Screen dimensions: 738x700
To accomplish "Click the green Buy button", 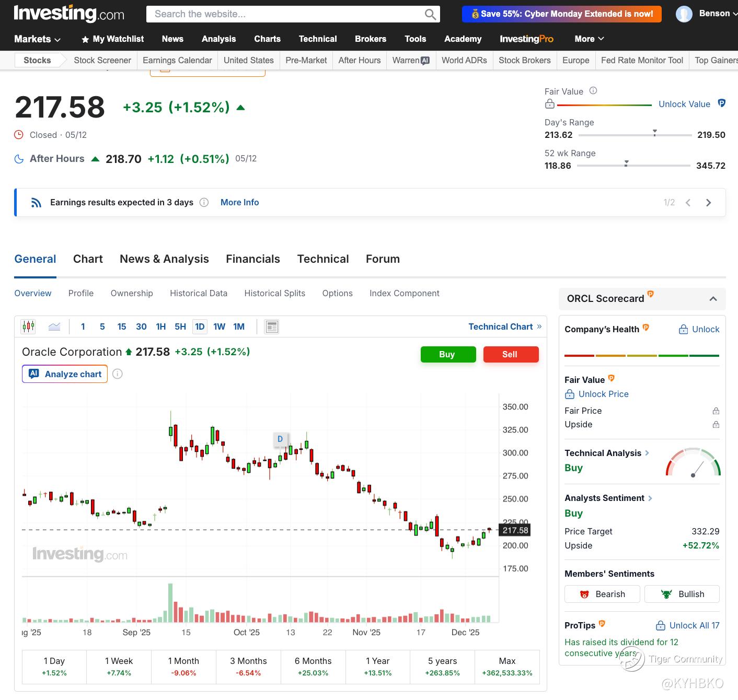I will (448, 354).
